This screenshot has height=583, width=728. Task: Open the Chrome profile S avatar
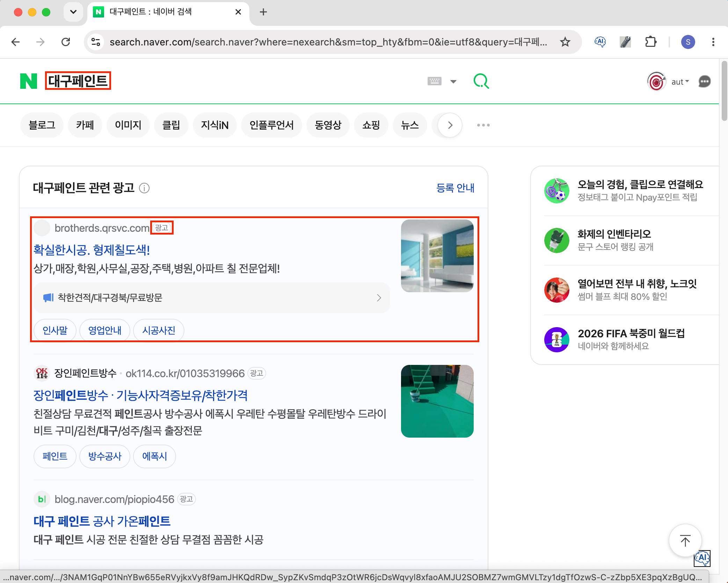coord(688,42)
